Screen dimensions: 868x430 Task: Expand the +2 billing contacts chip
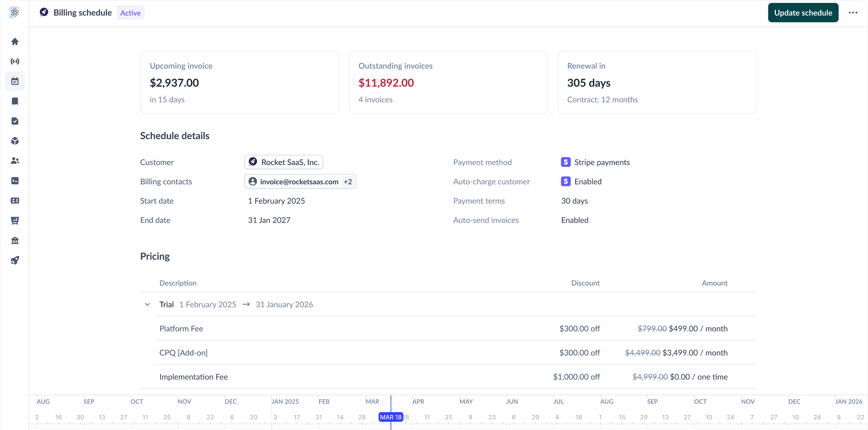tap(348, 181)
